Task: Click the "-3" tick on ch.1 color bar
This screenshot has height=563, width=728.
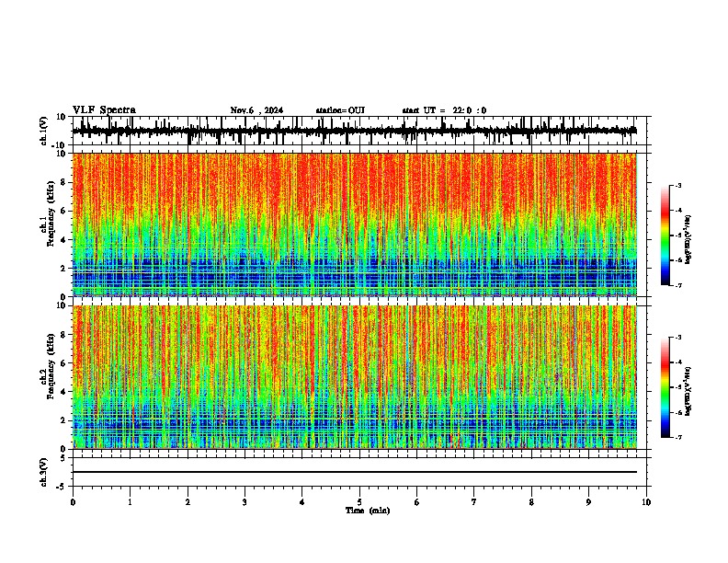Action: (677, 185)
